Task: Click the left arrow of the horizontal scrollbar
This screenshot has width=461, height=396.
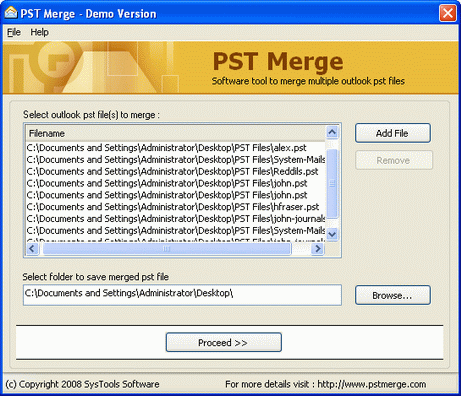Action: [x=32, y=248]
